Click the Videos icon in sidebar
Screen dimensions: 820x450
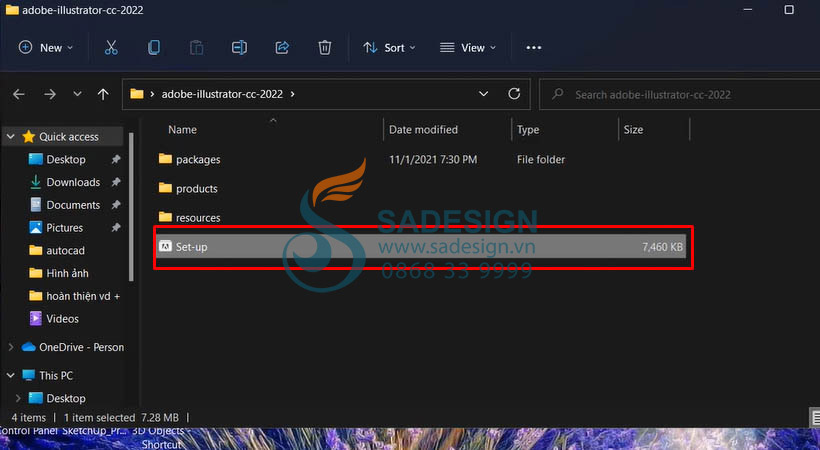click(x=36, y=318)
